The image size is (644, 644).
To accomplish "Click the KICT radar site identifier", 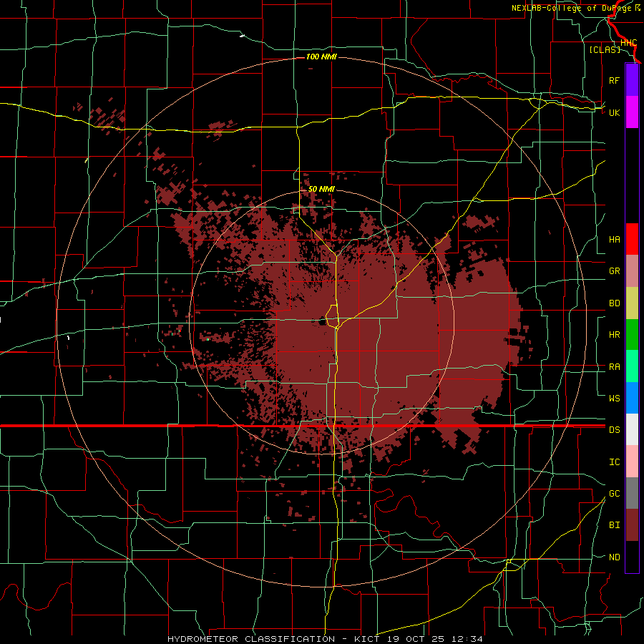I will pos(369,639).
